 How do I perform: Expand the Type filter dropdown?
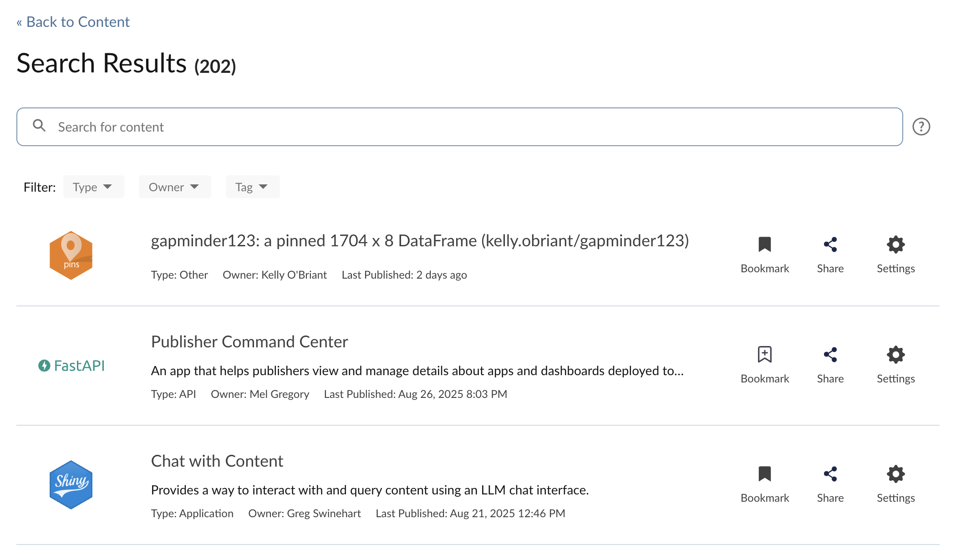[93, 187]
